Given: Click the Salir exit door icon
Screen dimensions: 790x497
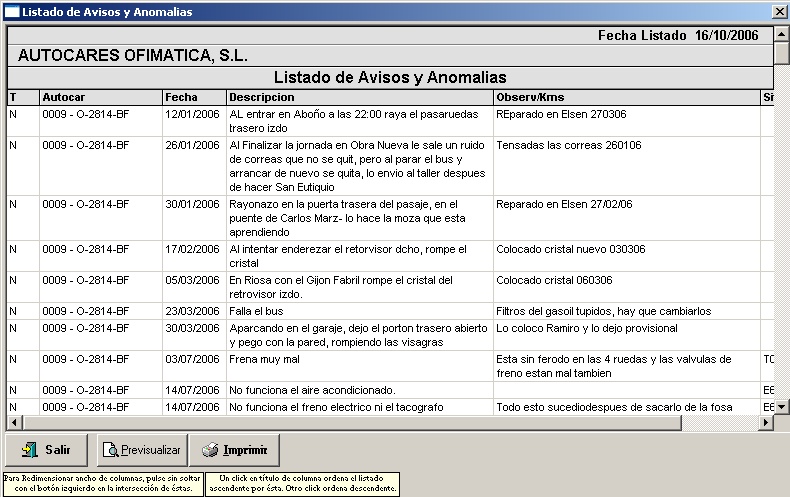Looking at the screenshot, I should (29, 450).
